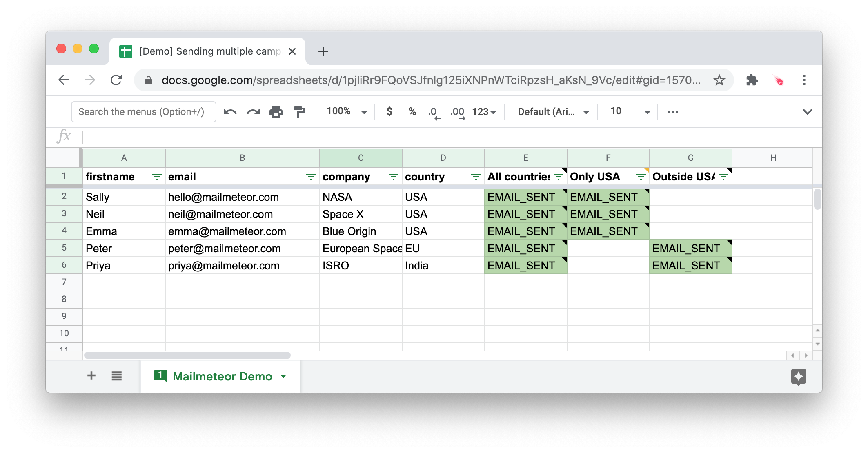Open filter for firstname column
The height and width of the screenshot is (453, 868).
[156, 177]
